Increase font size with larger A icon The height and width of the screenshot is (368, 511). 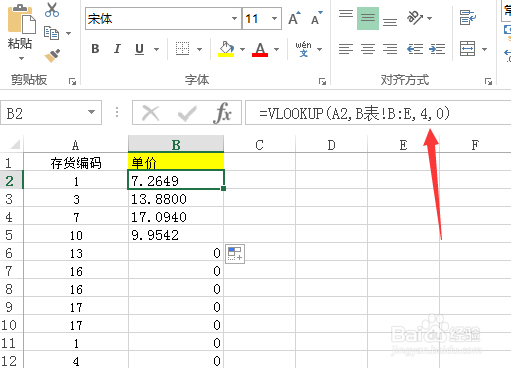pos(294,19)
